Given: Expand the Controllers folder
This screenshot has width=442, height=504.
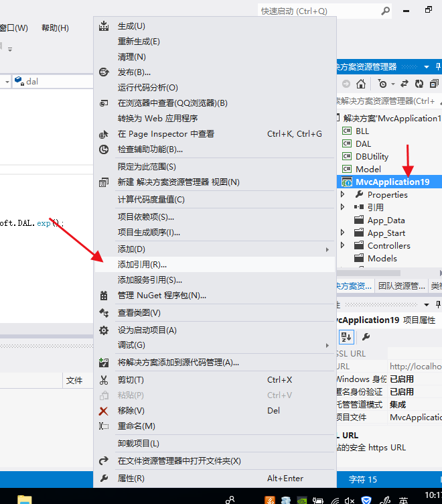Looking at the screenshot, I should click(x=342, y=245).
